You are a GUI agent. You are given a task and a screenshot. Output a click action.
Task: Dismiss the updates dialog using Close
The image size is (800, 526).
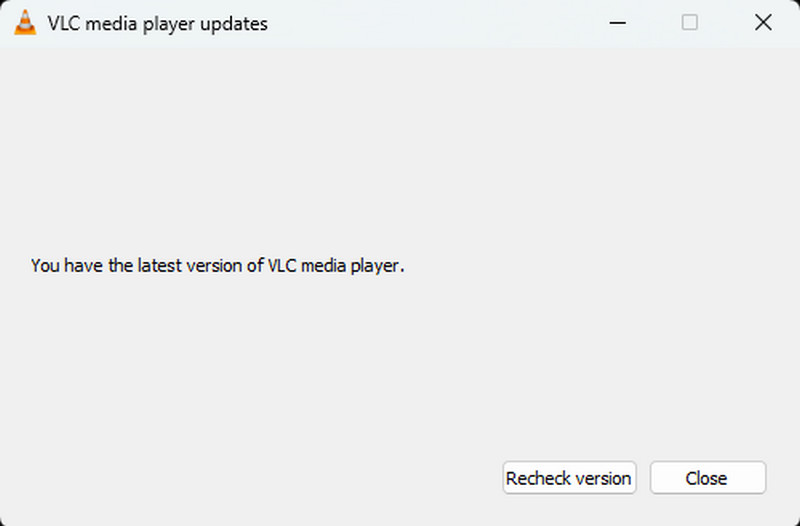[707, 478]
